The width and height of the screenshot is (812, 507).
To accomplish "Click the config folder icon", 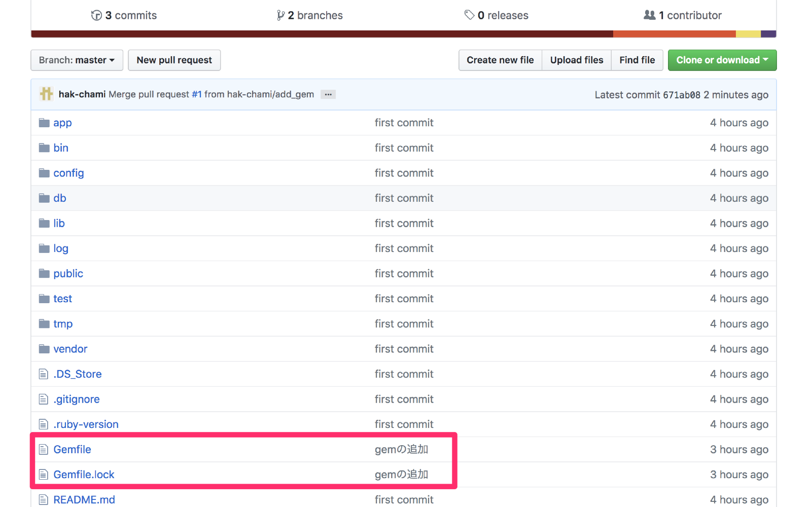I will tap(44, 173).
